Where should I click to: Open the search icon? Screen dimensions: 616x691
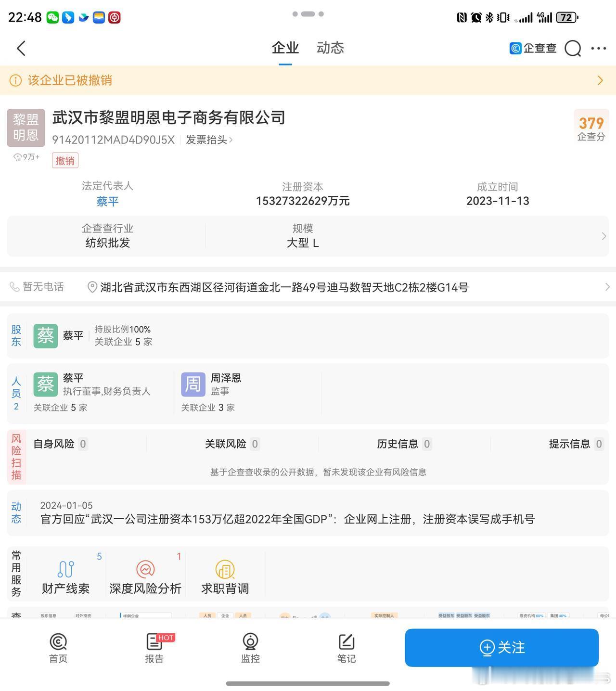(572, 48)
